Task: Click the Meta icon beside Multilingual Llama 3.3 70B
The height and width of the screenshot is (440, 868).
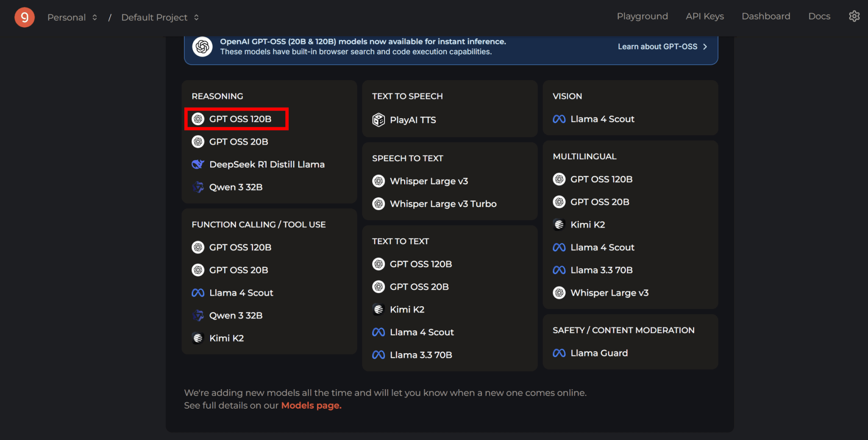Action: point(559,270)
